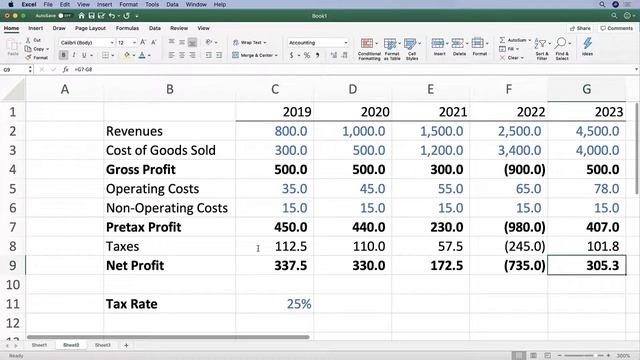Expand the Merge & Center dropdown
This screenshot has height=360, width=640.
click(276, 55)
